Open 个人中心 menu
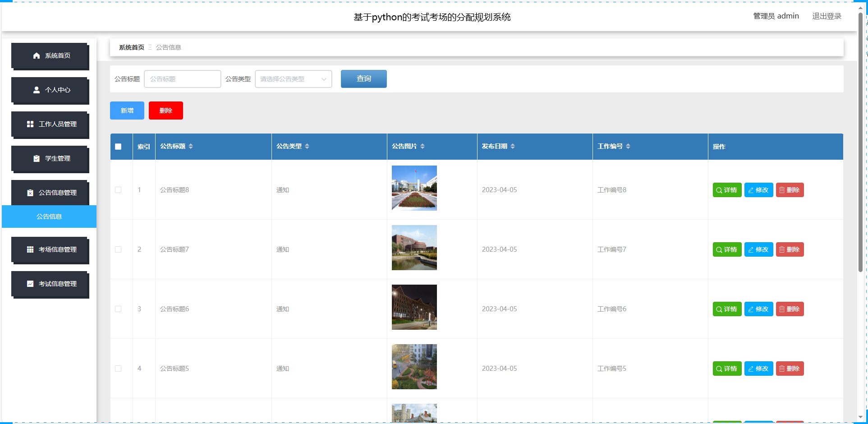Viewport: 868px width, 424px height. [x=50, y=90]
